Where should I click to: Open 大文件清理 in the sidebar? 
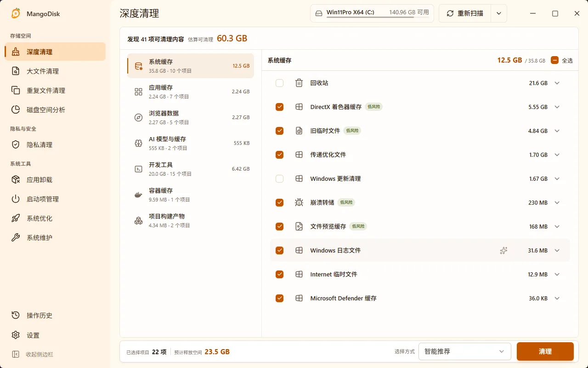55,71
